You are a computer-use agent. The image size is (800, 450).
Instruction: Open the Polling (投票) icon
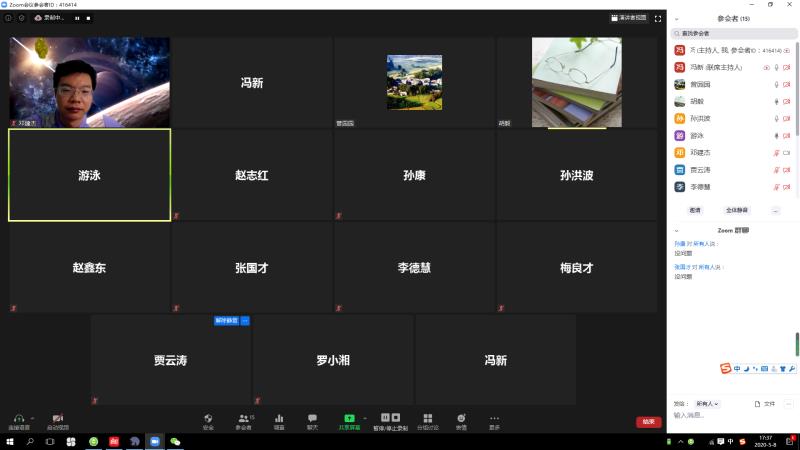coord(279,420)
